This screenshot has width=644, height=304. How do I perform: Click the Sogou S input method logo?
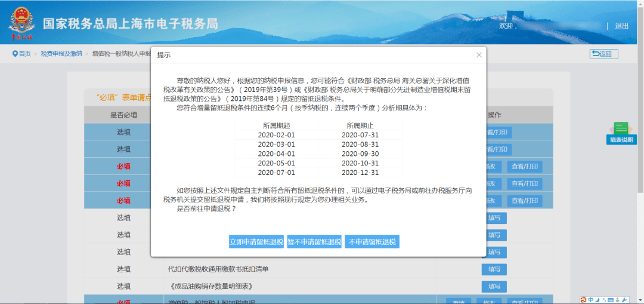(x=583, y=299)
